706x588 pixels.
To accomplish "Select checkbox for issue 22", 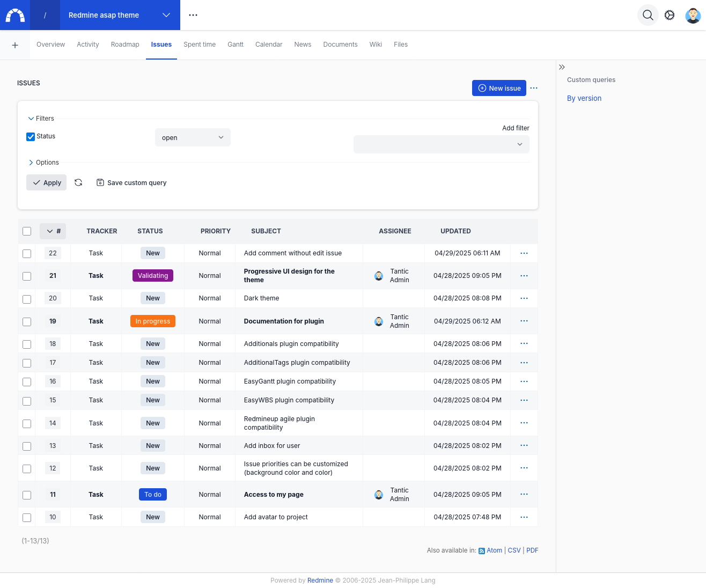I will point(27,254).
